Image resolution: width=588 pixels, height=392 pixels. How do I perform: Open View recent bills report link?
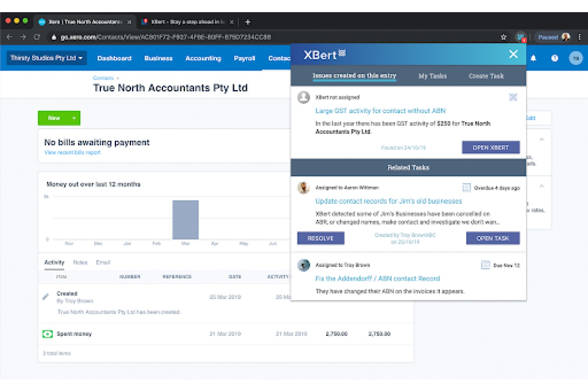73,152
